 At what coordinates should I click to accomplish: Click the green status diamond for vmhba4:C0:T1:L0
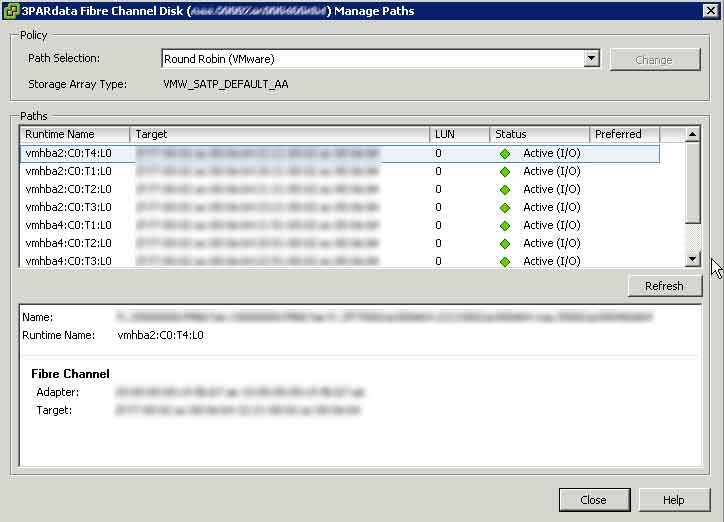click(505, 226)
